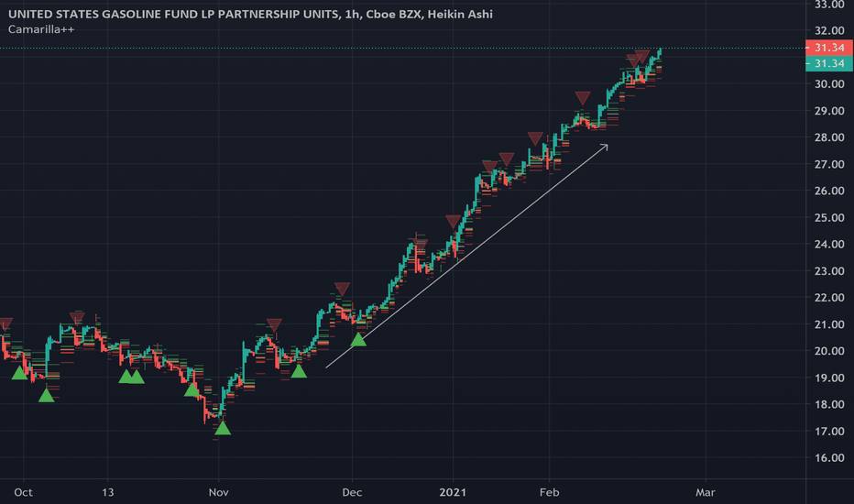The width and height of the screenshot is (854, 504).
Task: Click the 19.00 price axis label
Action: click(x=829, y=378)
